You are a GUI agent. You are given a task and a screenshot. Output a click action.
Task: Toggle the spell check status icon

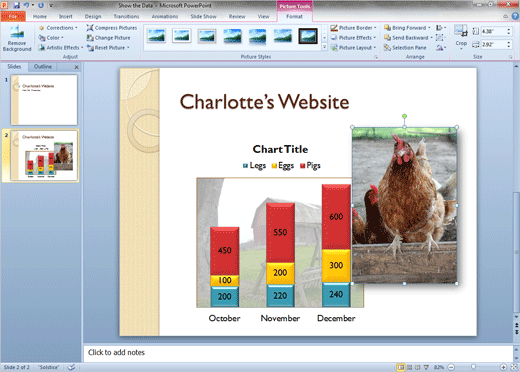tap(71, 367)
